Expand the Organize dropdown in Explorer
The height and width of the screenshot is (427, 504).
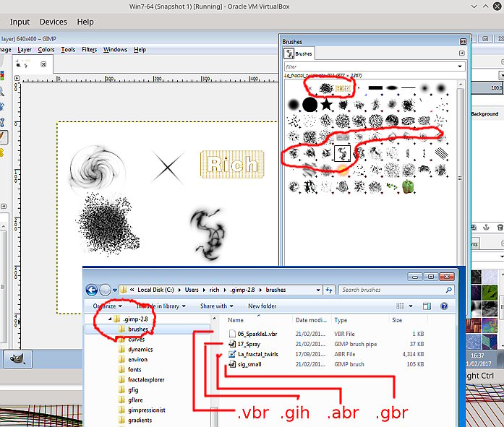click(x=108, y=306)
